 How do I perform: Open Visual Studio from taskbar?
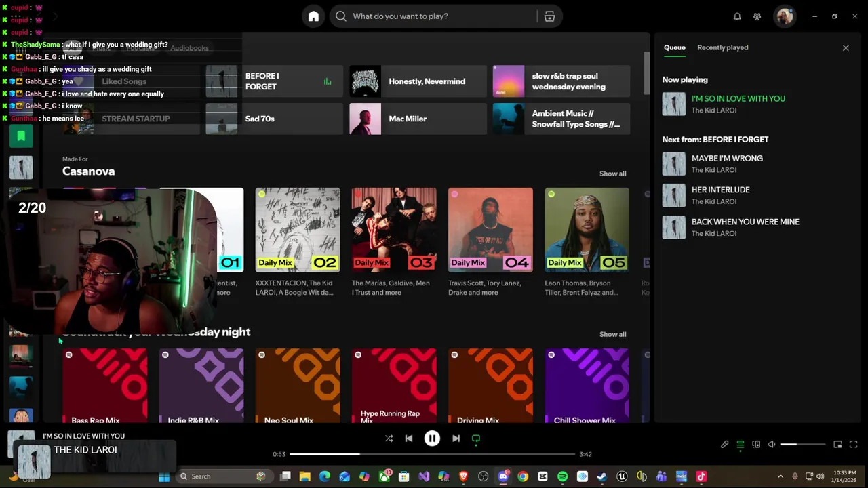[x=424, y=476]
